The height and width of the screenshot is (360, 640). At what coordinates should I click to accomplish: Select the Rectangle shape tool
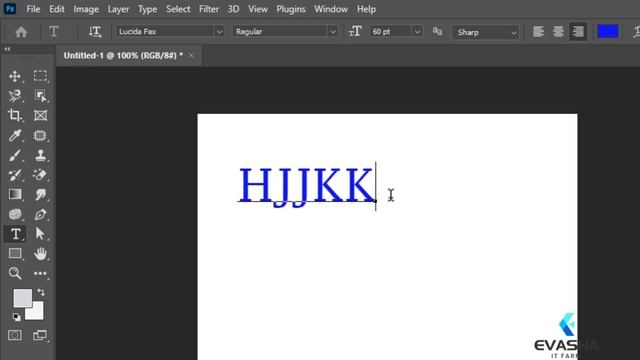tap(15, 253)
